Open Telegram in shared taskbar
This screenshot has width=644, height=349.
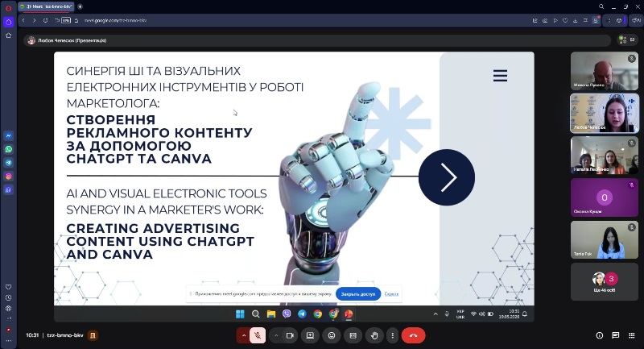pyautogui.click(x=302, y=314)
